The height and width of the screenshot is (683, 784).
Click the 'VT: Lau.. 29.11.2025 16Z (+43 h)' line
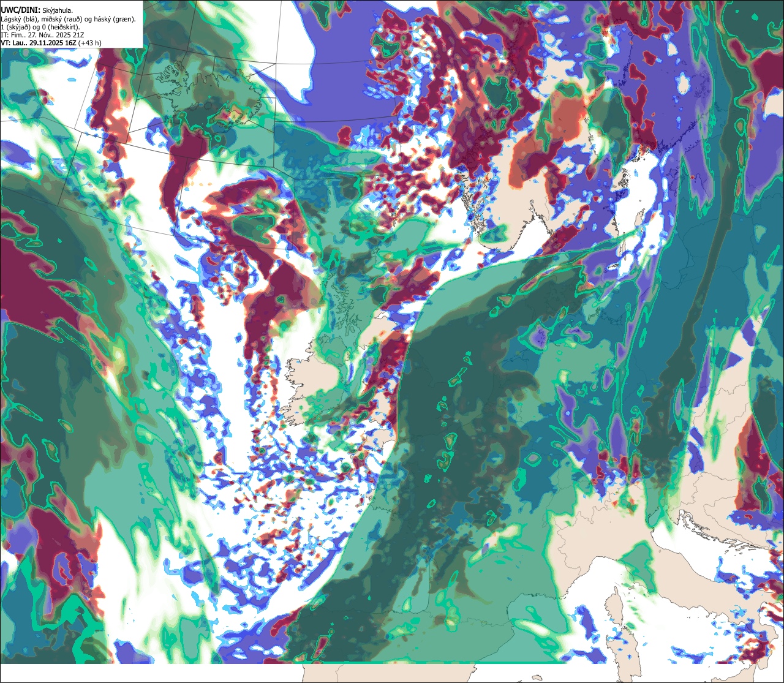(x=51, y=43)
